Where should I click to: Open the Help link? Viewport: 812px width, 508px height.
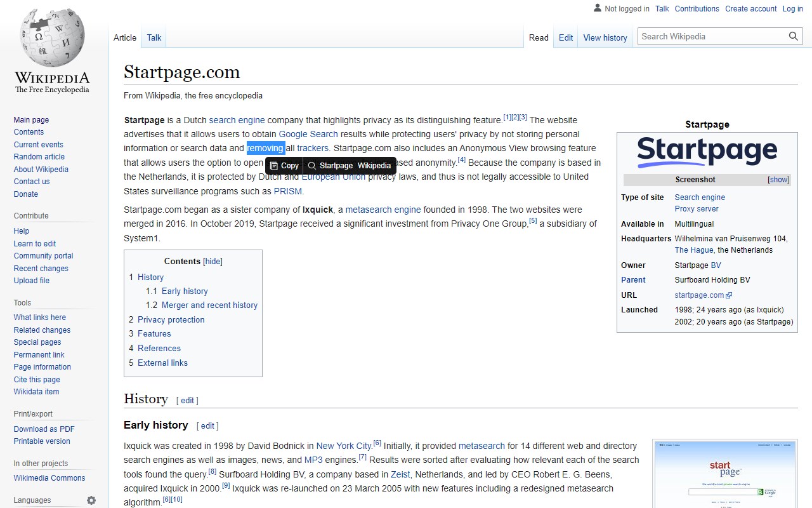coord(22,231)
